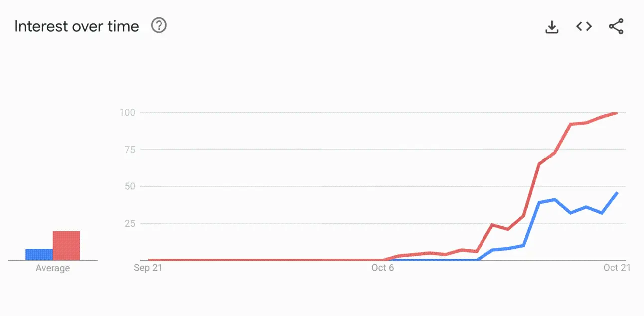Select the blue bar in the Average chart
Viewport: 644px width, 316px height.
point(39,254)
